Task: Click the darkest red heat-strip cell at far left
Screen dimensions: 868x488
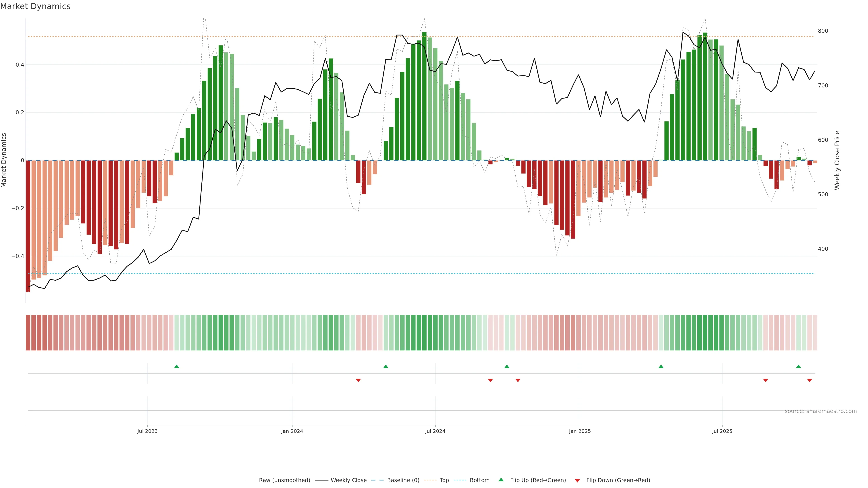Action: (x=28, y=333)
